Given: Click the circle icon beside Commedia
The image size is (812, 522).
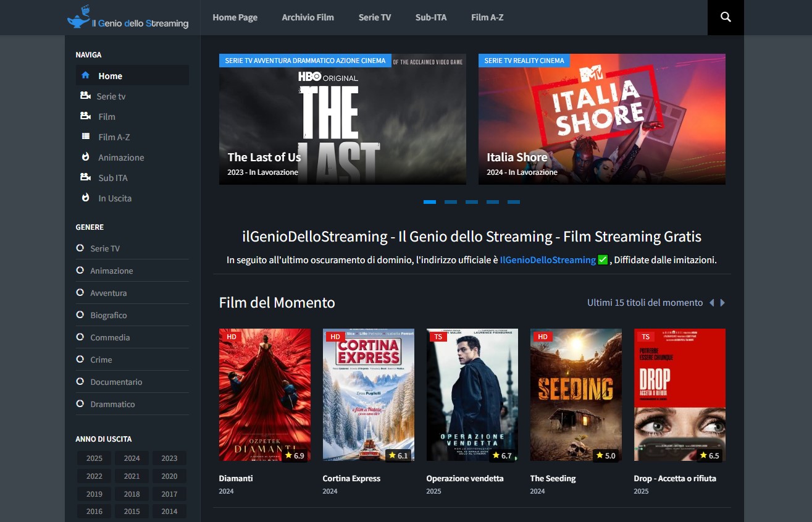Looking at the screenshot, I should click(x=80, y=337).
